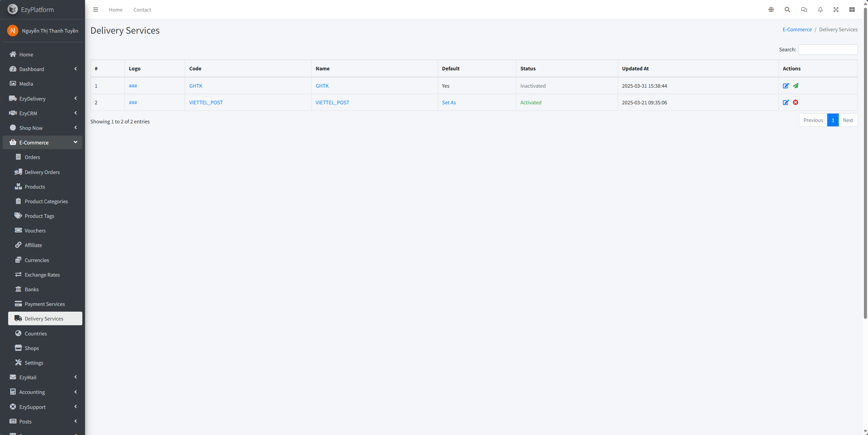The height and width of the screenshot is (435, 868).
Task: Open Product Categories sidebar item
Action: pyautogui.click(x=45, y=201)
